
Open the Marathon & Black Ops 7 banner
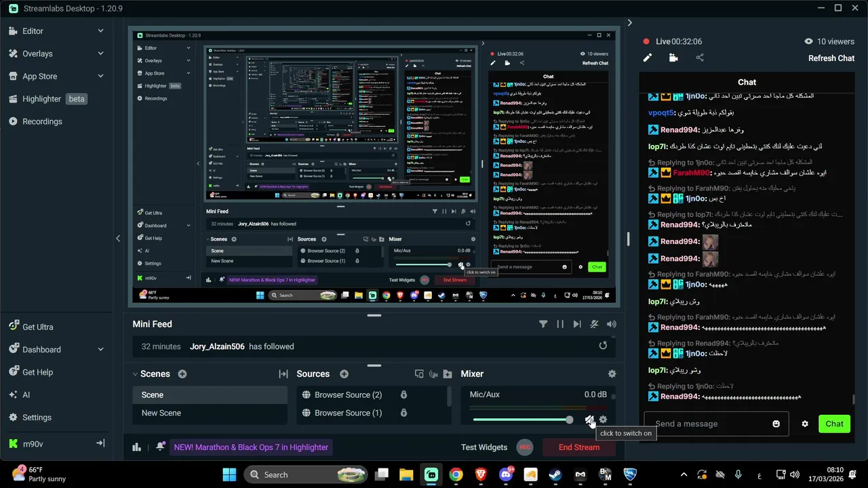point(251,447)
